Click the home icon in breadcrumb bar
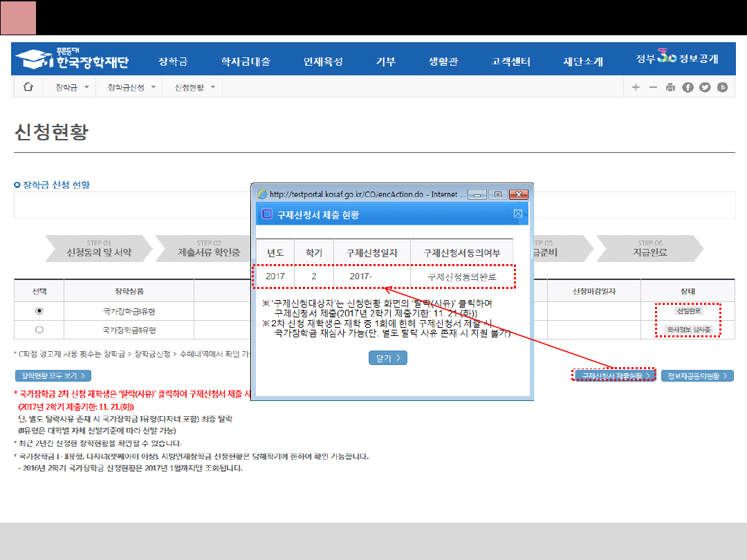Screen dimensions: 747x560 (28, 87)
